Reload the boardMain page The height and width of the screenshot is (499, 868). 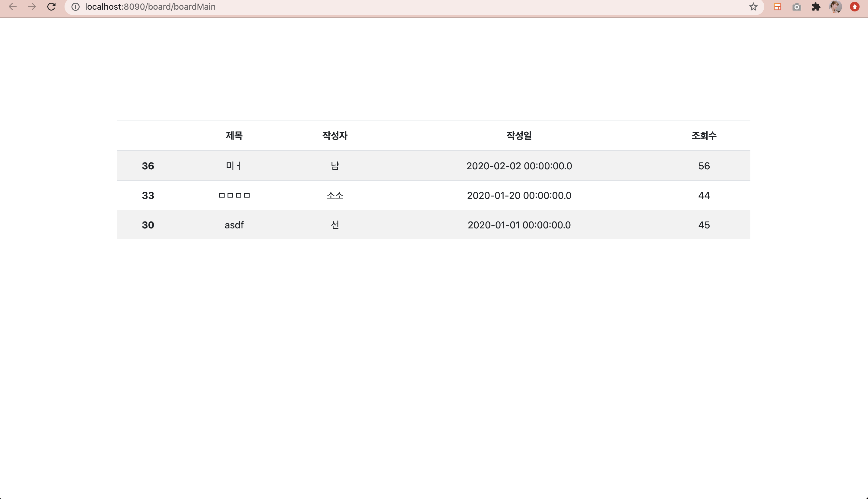[x=52, y=7]
